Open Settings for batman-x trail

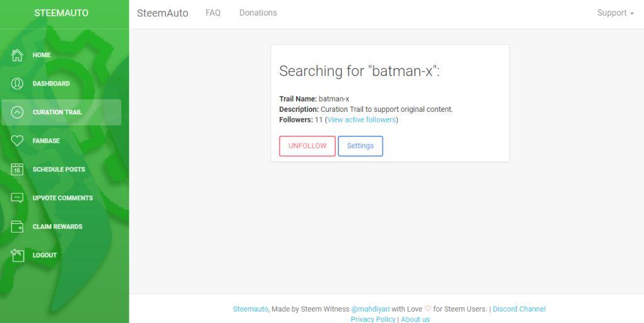click(x=360, y=146)
